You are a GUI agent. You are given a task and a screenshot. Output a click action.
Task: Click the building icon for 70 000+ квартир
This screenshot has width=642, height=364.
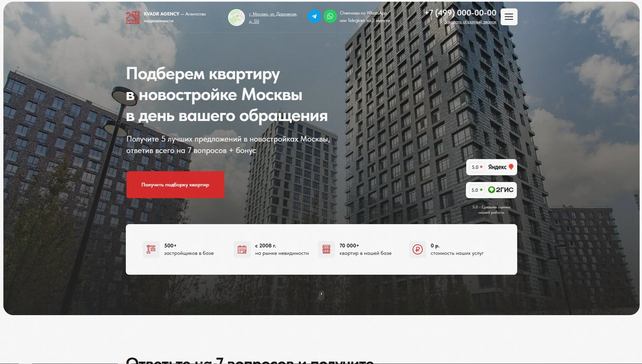(327, 249)
